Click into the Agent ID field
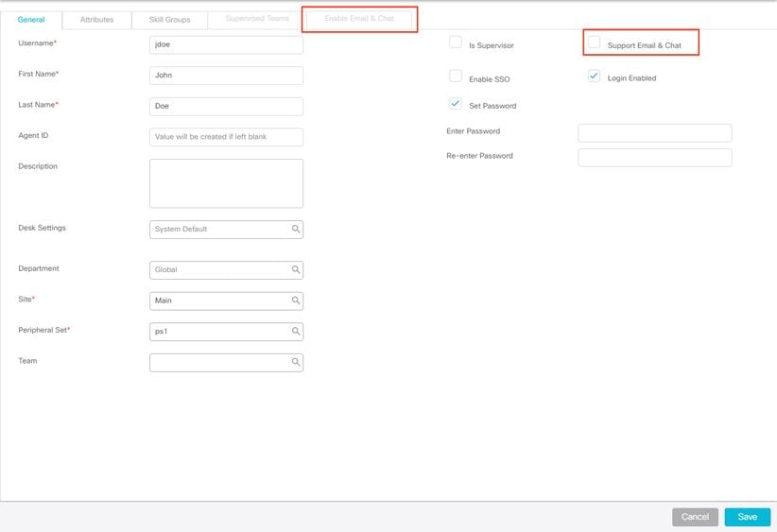 [227, 137]
